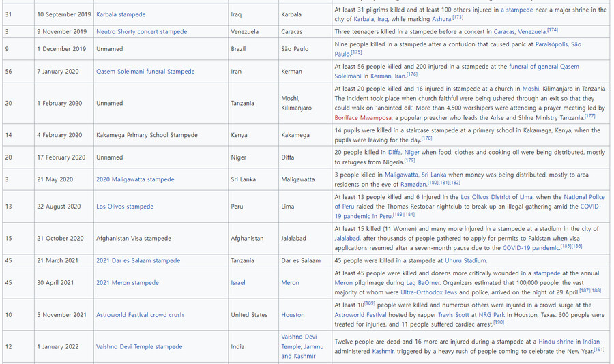
Task: Open the Vaishno Devi Temple stampede article
Action: coord(139,346)
